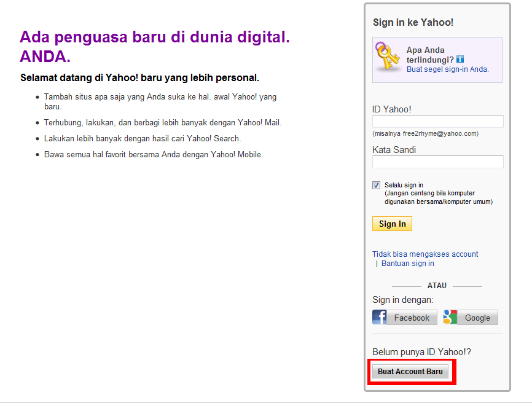Click the Yahoo! Search bullet point text

pos(143,138)
